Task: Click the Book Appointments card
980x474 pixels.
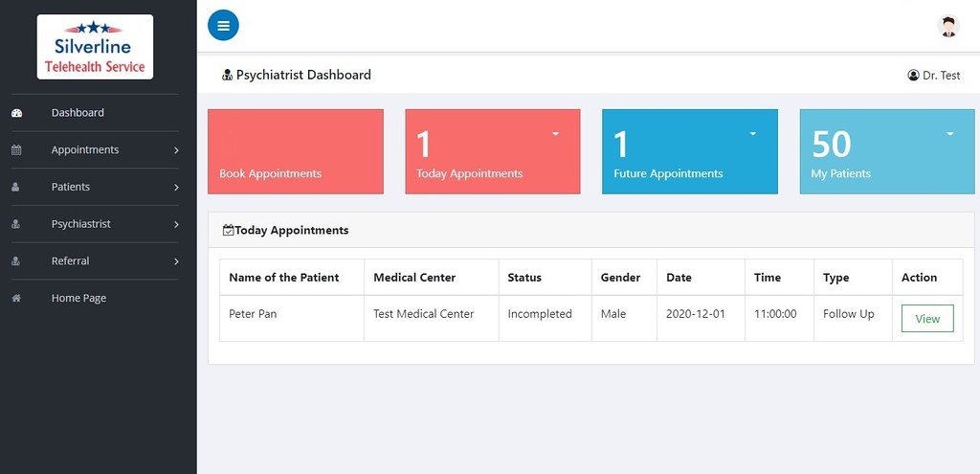Action: pos(295,152)
